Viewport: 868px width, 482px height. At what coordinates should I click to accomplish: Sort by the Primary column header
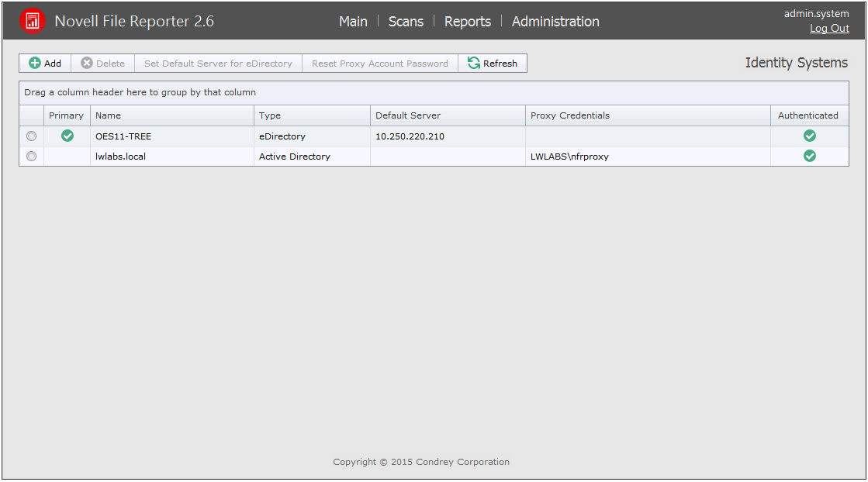[67, 115]
